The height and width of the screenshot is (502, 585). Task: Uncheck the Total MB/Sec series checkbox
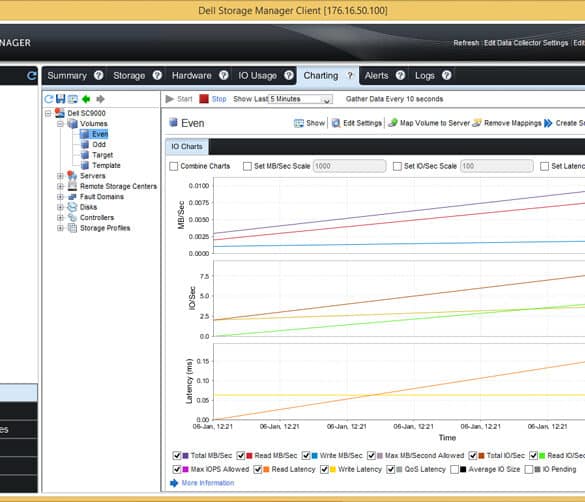click(176, 455)
